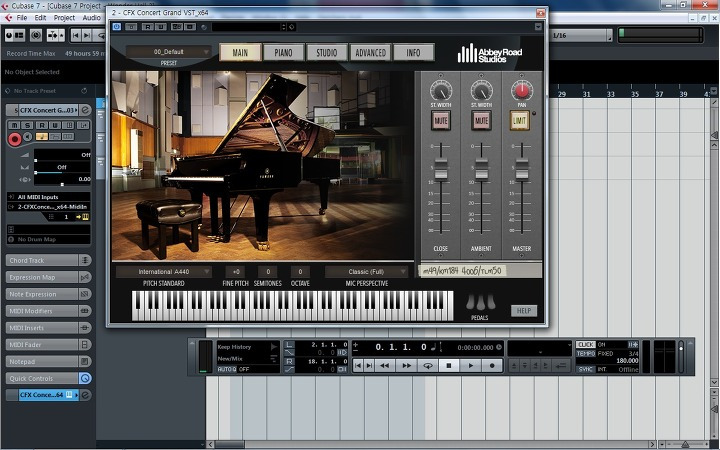This screenshot has width=720, height=450.
Task: Solo the track with the S button
Action: coord(27,125)
